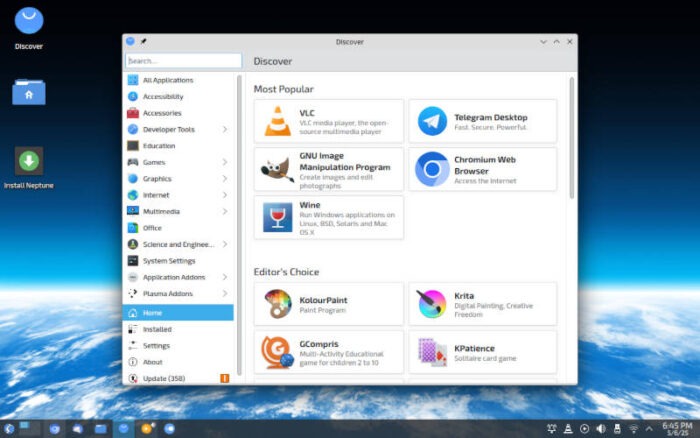Select the Krita app icon
The height and width of the screenshot is (438, 700).
pos(432,304)
